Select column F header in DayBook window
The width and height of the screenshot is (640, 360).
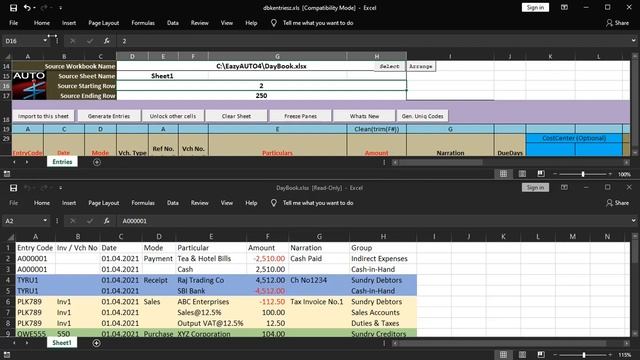pos(267,237)
